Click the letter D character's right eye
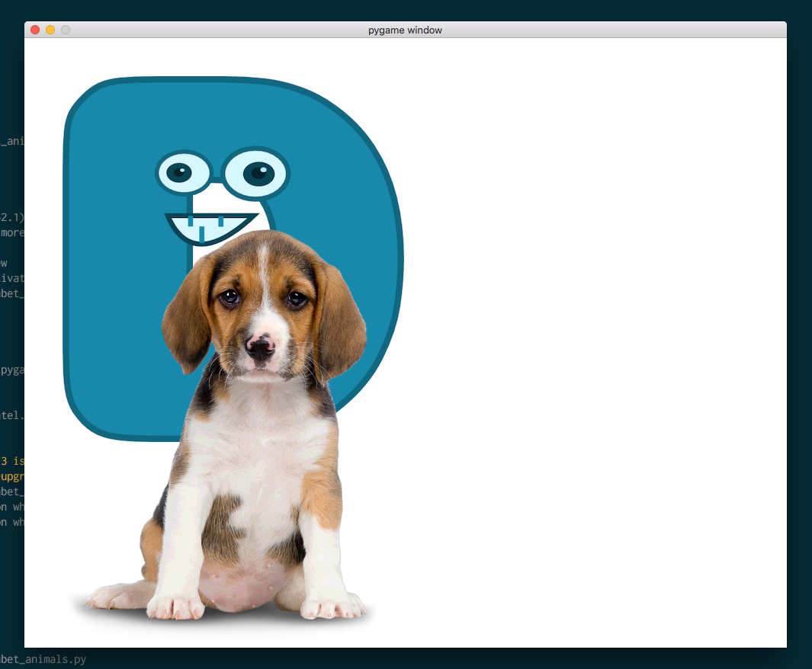812x669 pixels. click(258, 172)
